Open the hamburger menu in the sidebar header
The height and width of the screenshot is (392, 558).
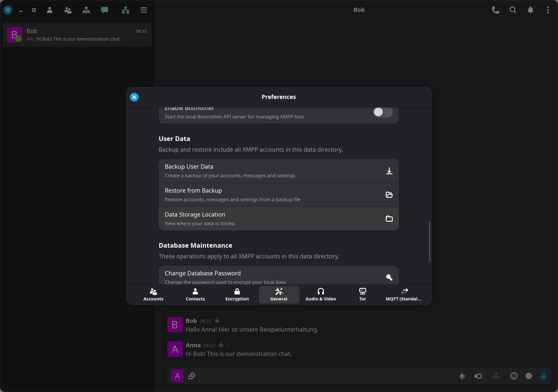[144, 10]
